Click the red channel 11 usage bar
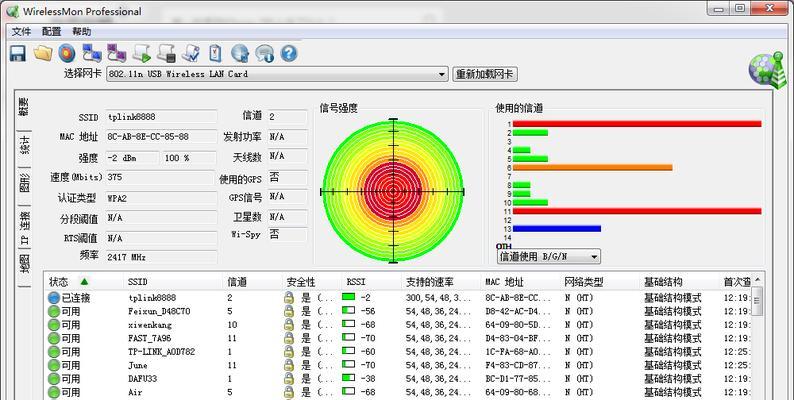 [x=637, y=211]
